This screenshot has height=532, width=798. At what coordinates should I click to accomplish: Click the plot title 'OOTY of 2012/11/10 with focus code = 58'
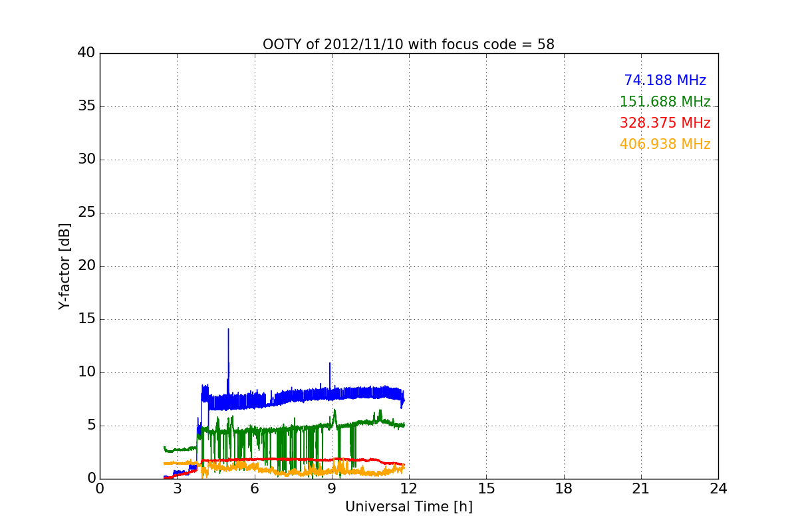point(408,45)
